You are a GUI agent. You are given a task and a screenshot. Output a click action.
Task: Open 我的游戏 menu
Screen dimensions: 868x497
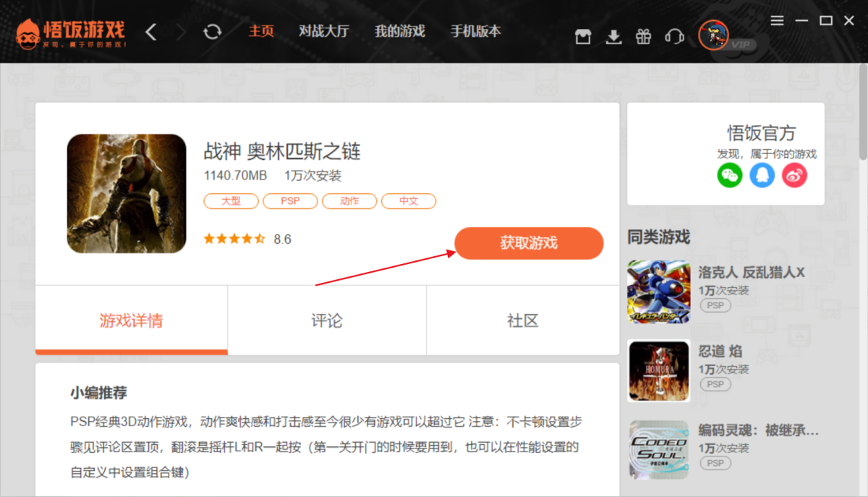tap(400, 31)
